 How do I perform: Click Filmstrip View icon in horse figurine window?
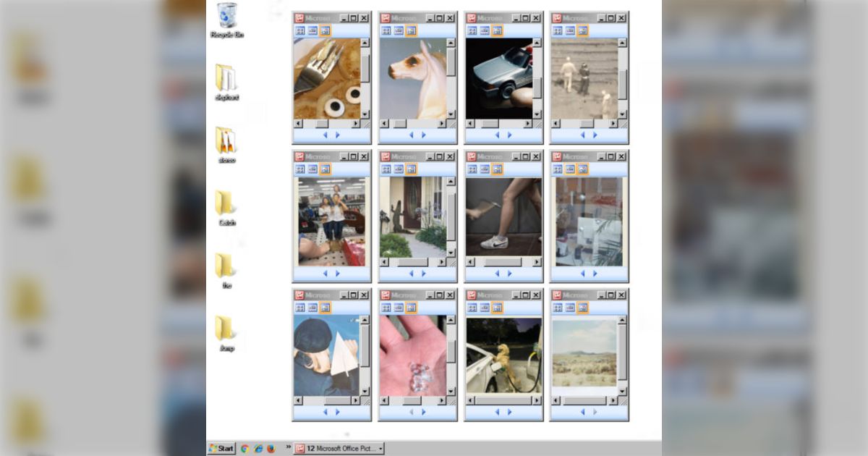pyautogui.click(x=399, y=30)
